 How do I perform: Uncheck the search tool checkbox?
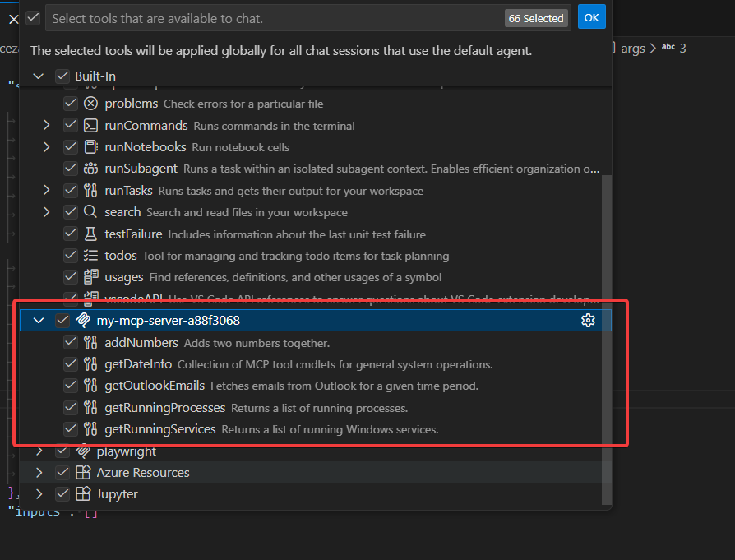tap(71, 212)
